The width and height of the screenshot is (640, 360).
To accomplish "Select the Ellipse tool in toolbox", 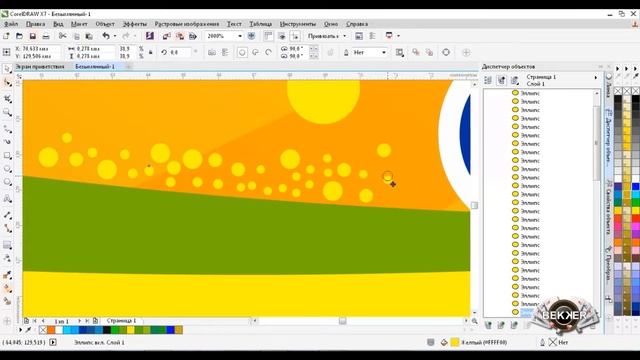I will pos(7,169).
